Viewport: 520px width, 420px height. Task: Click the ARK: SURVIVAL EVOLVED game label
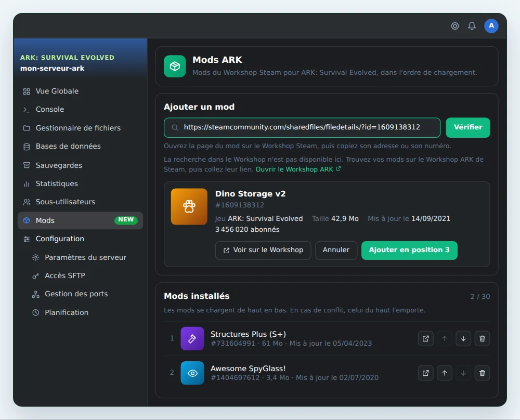click(x=67, y=57)
